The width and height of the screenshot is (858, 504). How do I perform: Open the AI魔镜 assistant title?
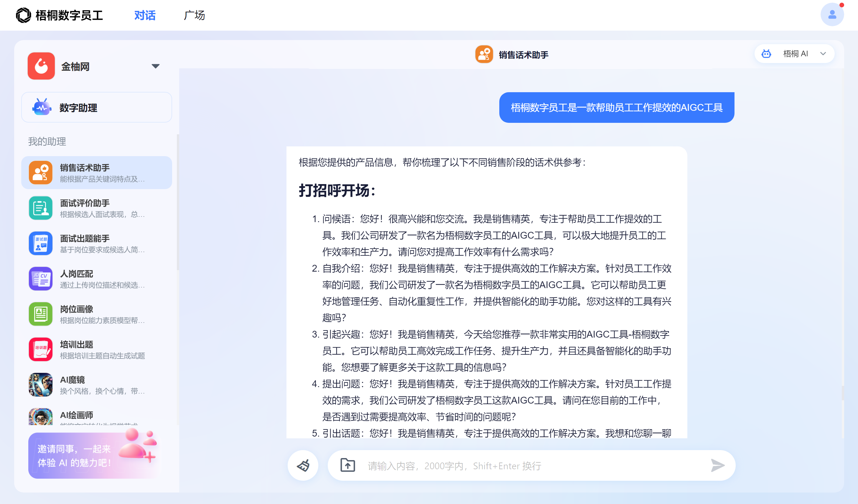tap(72, 380)
